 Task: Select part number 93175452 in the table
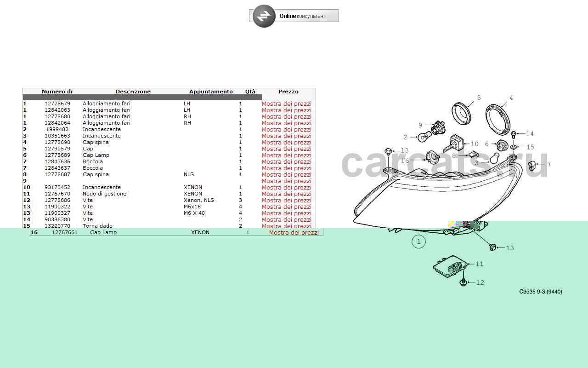(x=57, y=188)
